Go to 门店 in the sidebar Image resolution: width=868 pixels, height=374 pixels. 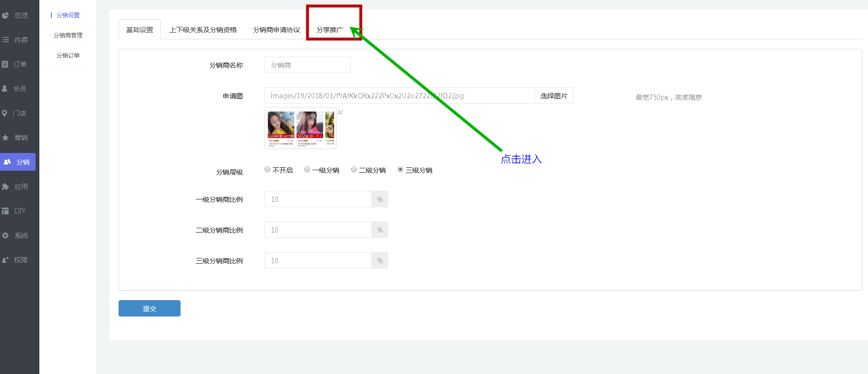[x=20, y=113]
